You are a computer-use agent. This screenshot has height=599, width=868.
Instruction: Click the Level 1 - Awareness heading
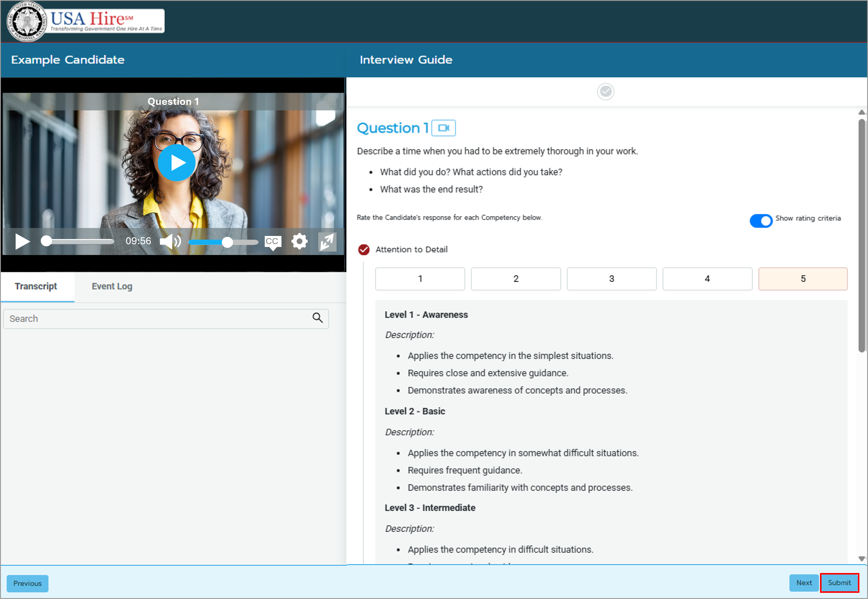[426, 315]
